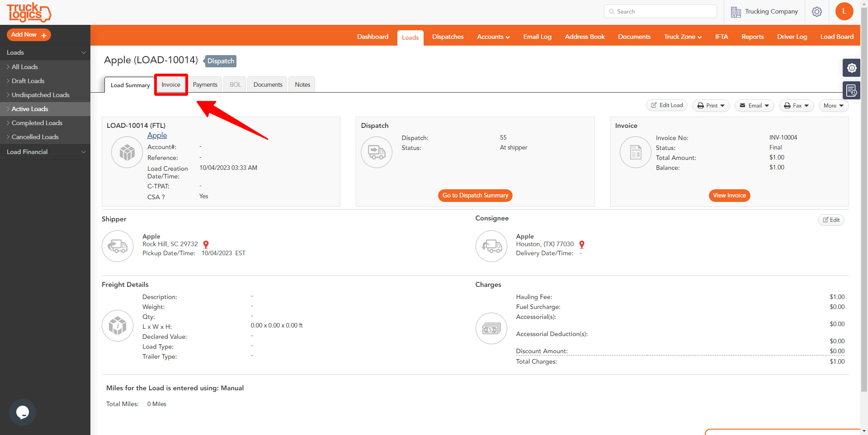Click the settings gear icon in top bar

(817, 12)
